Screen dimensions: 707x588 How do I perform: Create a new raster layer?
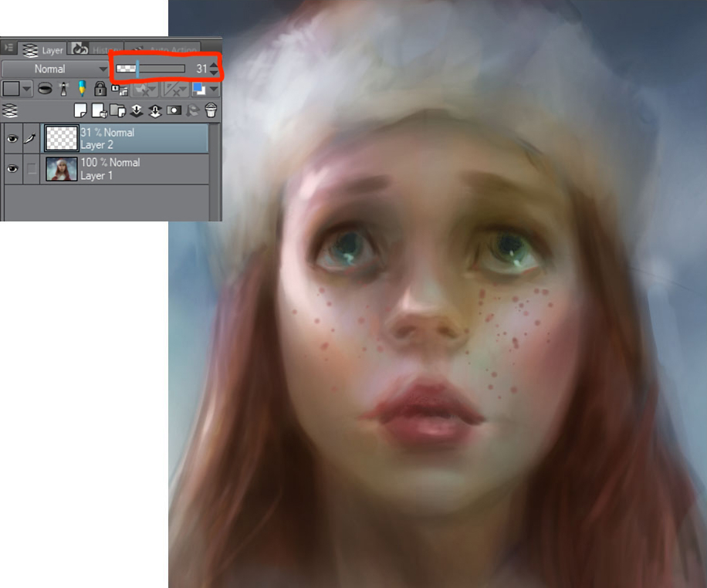point(80,110)
